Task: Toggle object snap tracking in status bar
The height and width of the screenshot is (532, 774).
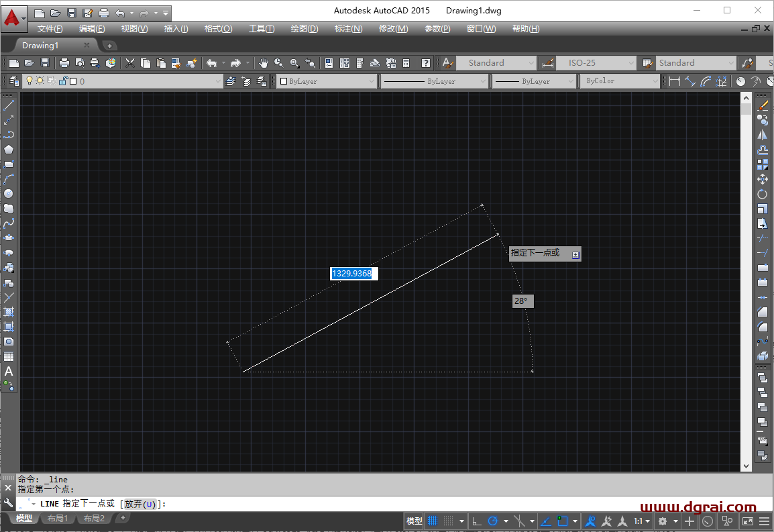Action: click(546, 521)
